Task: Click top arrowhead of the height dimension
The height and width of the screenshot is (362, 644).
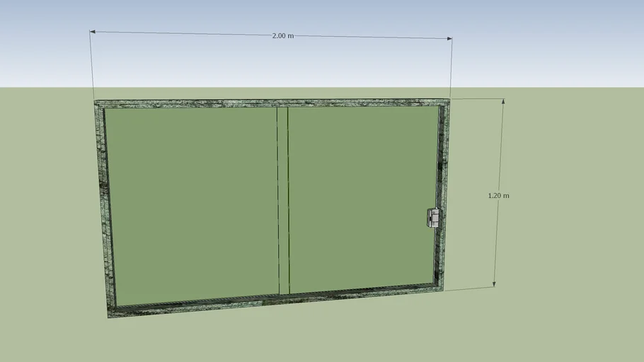Action: 502,101
